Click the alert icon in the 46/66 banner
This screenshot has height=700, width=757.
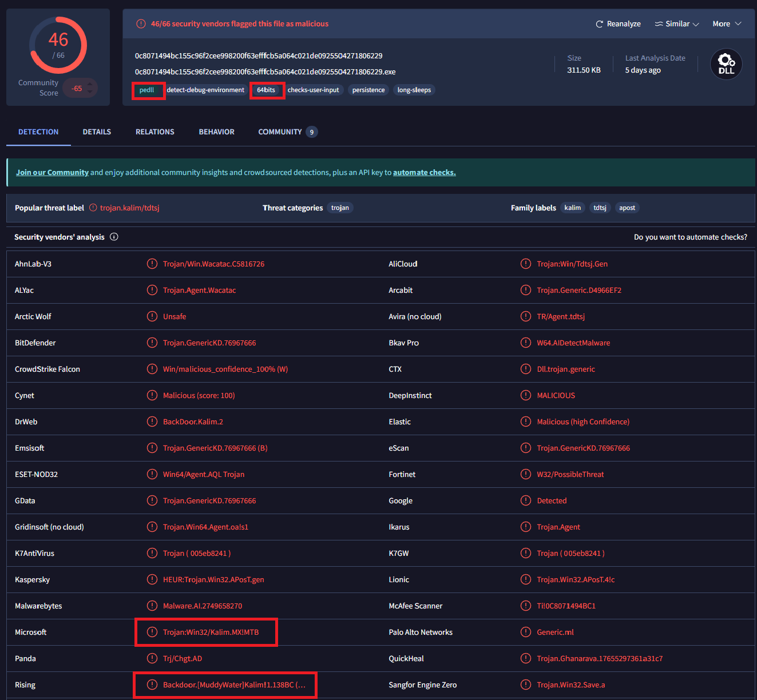pyautogui.click(x=141, y=24)
